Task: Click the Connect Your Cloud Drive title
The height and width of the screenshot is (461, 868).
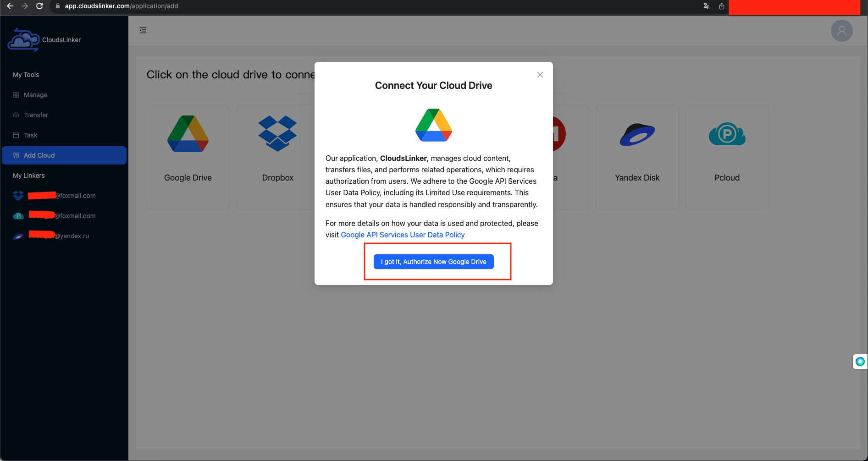Action: tap(434, 85)
